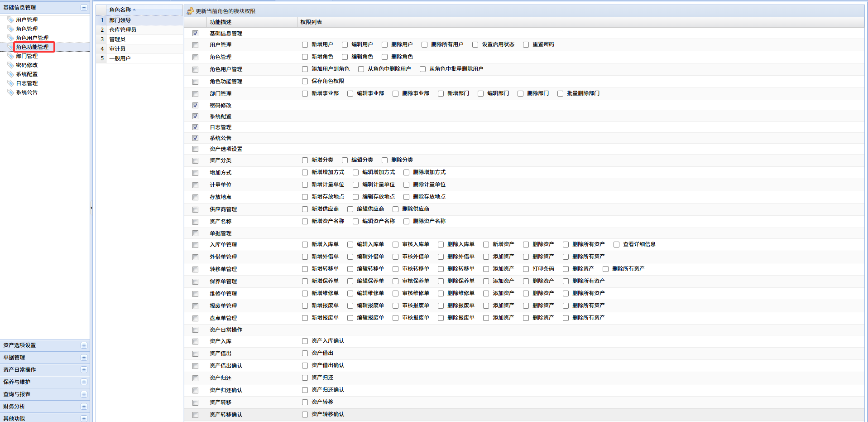868x422 pixels.
Task: Click the 角色用户管理 tag icon in sidebar
Action: coord(11,38)
